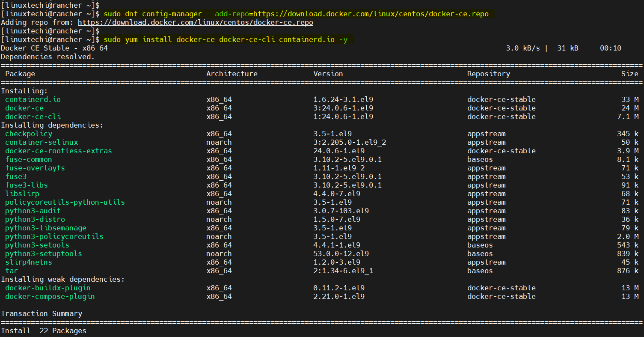Click the 33 M size of containerd.io

pos(630,99)
